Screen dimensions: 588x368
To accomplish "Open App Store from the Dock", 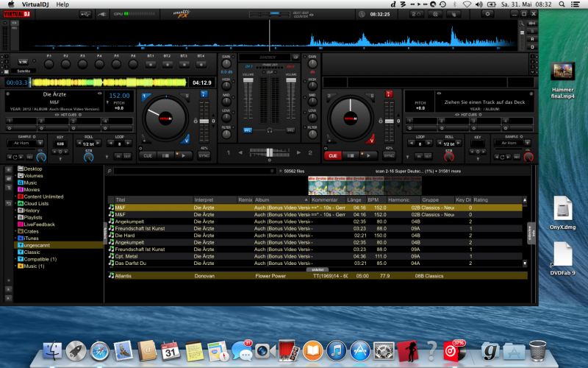I will coord(359,351).
